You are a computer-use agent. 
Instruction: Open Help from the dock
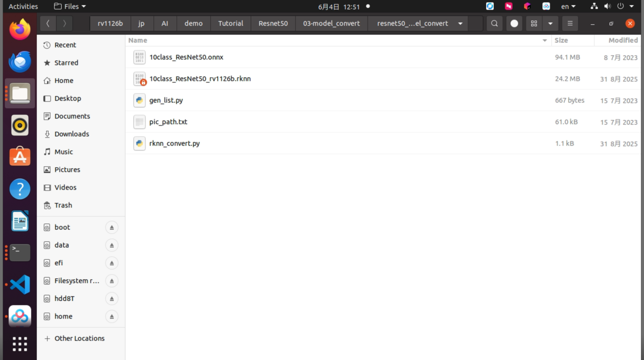[20, 189]
